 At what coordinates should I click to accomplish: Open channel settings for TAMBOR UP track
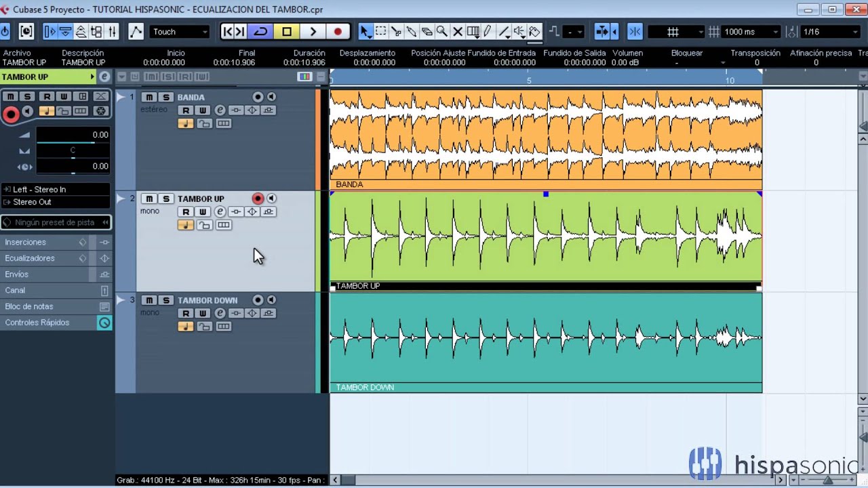pyautogui.click(x=220, y=212)
